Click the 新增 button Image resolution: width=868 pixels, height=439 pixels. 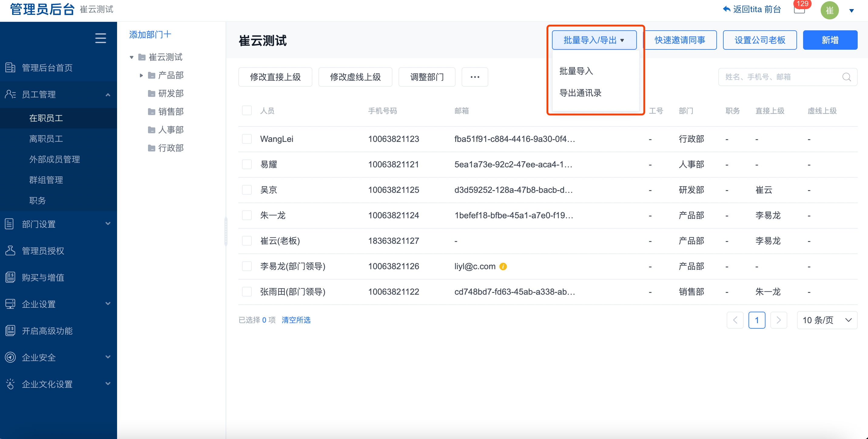click(x=830, y=40)
